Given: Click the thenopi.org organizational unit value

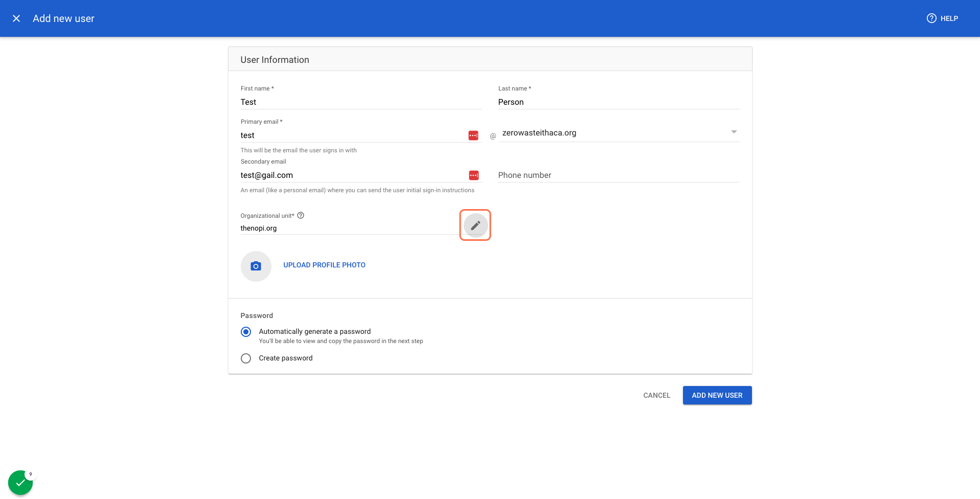Looking at the screenshot, I should pyautogui.click(x=259, y=228).
